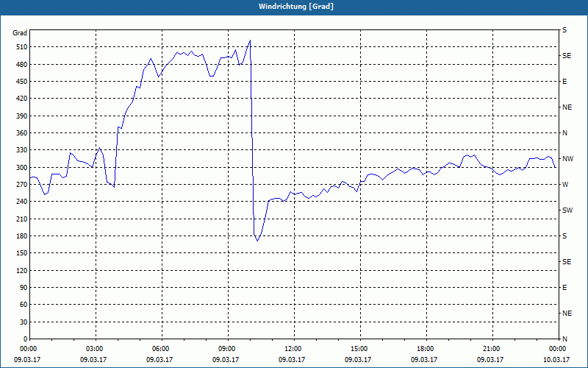Select the 390 value on the y-axis
The image size is (588, 368).
(x=21, y=116)
